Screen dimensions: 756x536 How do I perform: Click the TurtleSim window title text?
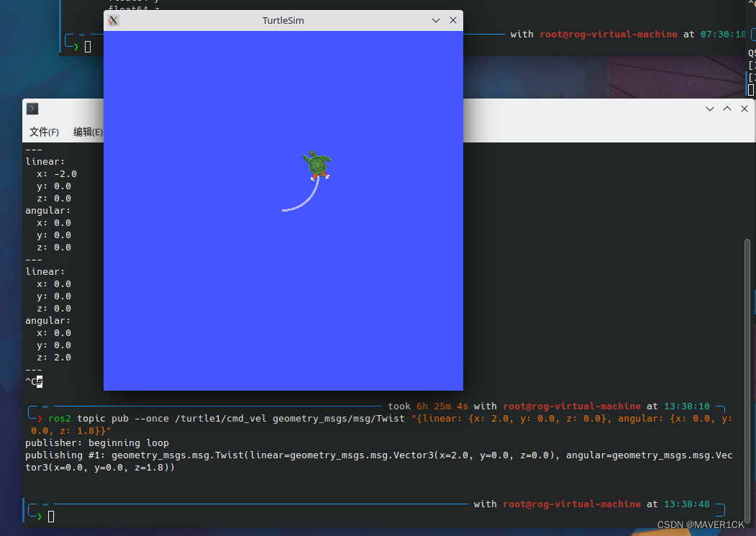(x=283, y=20)
